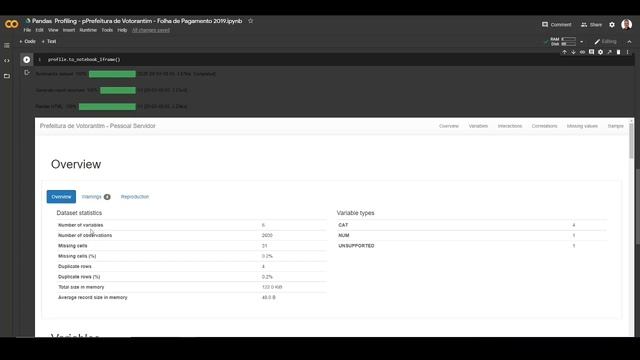640x360 pixels.
Task: Open the Edit menu
Action: click(39, 30)
